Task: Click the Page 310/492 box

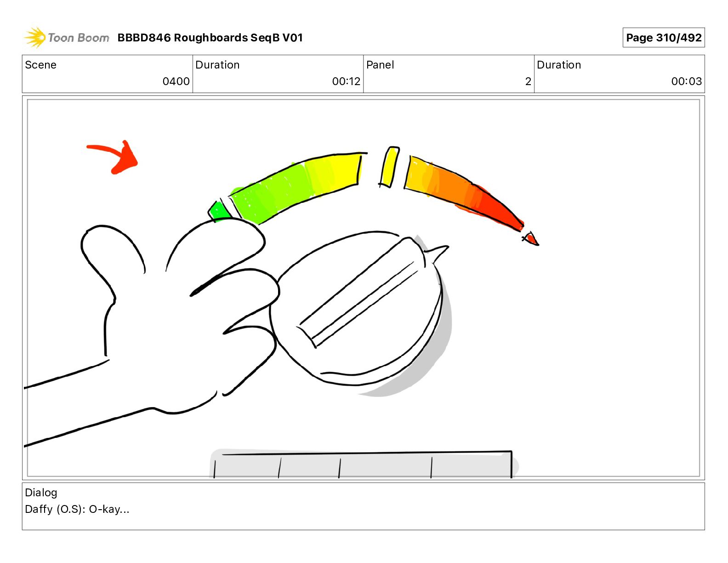Action: point(664,38)
